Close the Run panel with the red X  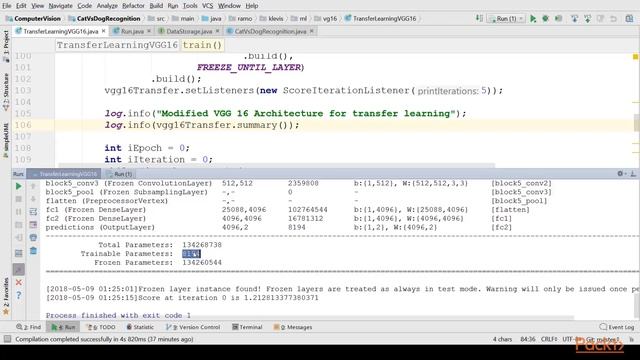click(18, 282)
